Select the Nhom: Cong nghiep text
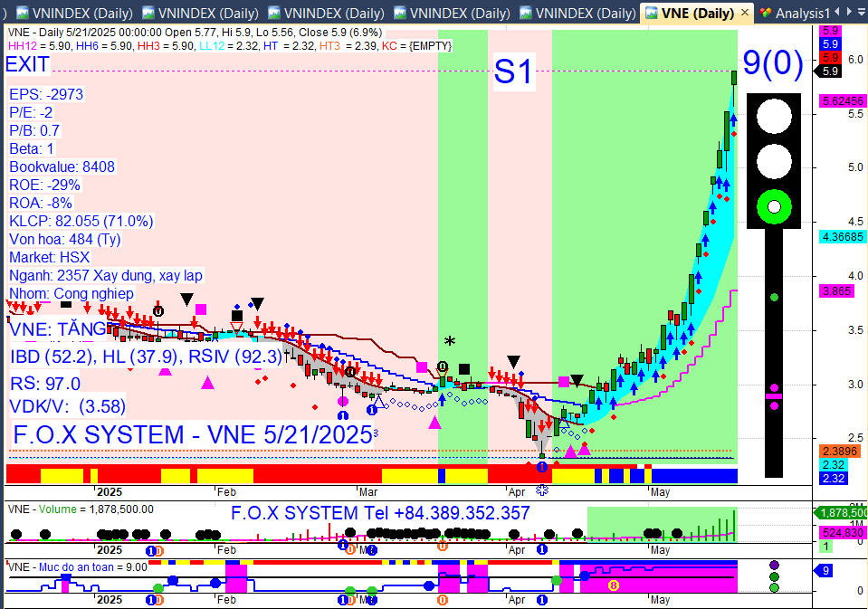Viewport: 868px width, 609px height. 72,293
